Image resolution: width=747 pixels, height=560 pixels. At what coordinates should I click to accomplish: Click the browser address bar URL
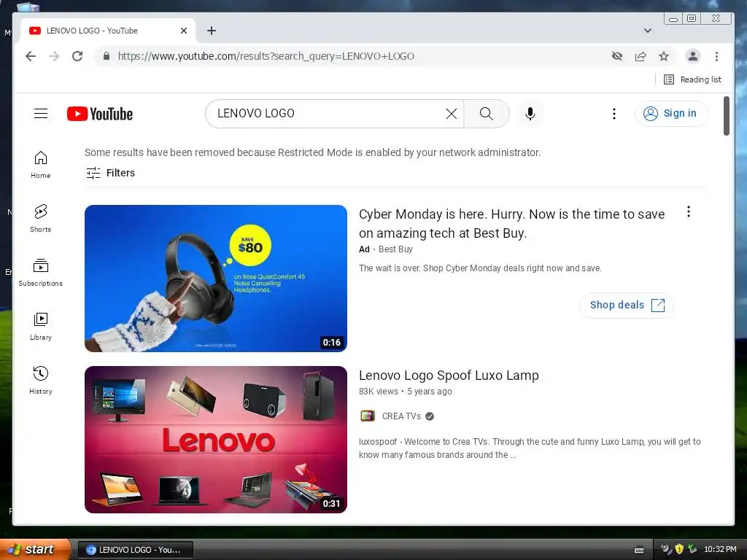266,56
